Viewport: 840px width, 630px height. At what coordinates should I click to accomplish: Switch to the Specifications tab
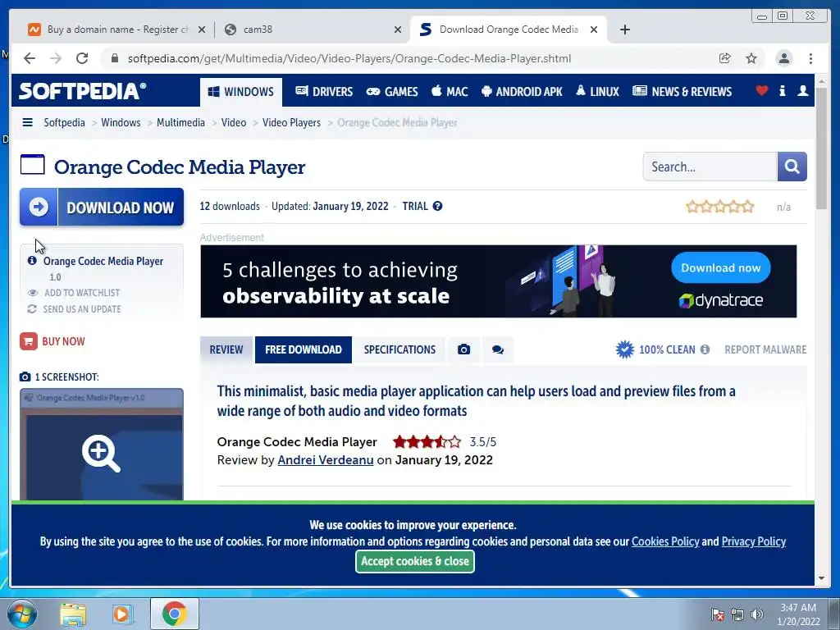[399, 349]
